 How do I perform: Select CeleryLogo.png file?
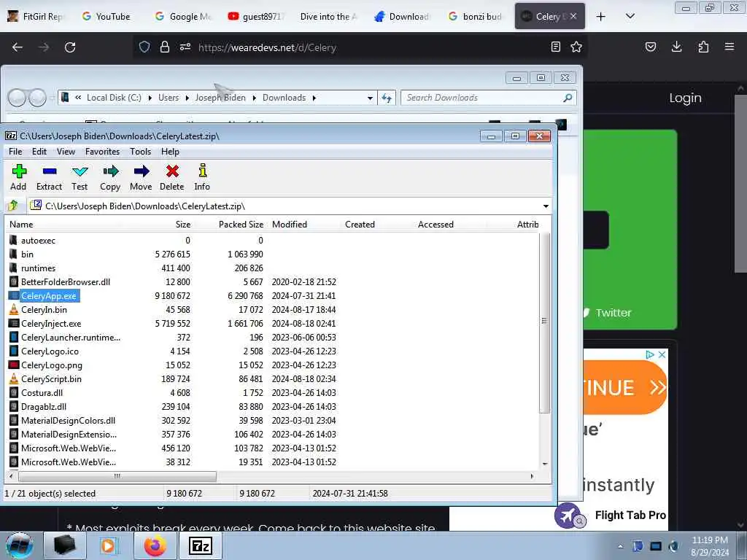52,365
